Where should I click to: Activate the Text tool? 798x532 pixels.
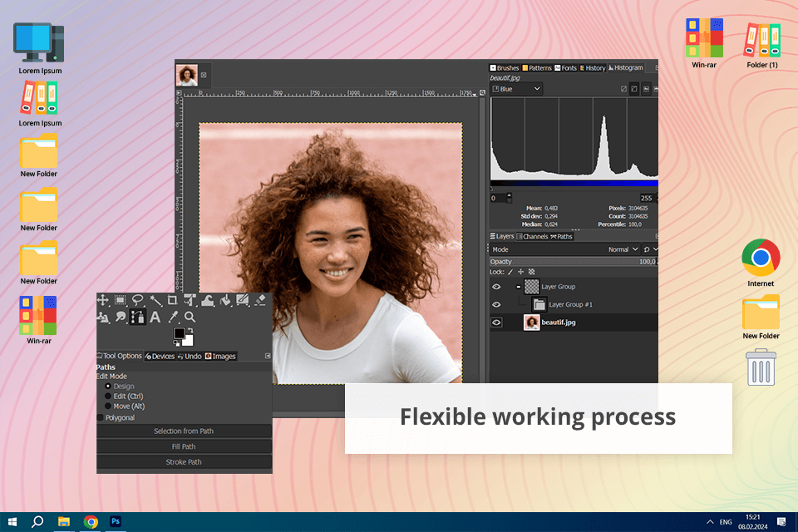[x=155, y=318]
